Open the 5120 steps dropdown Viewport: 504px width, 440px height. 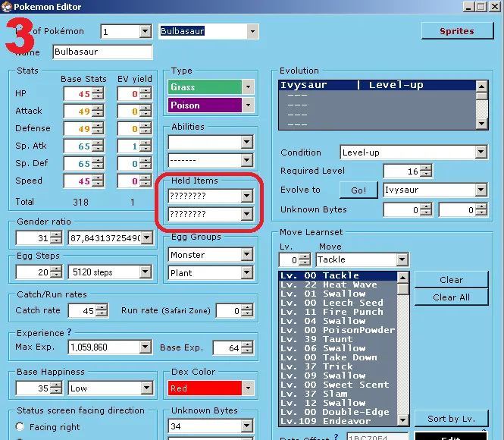pyautogui.click(x=146, y=272)
